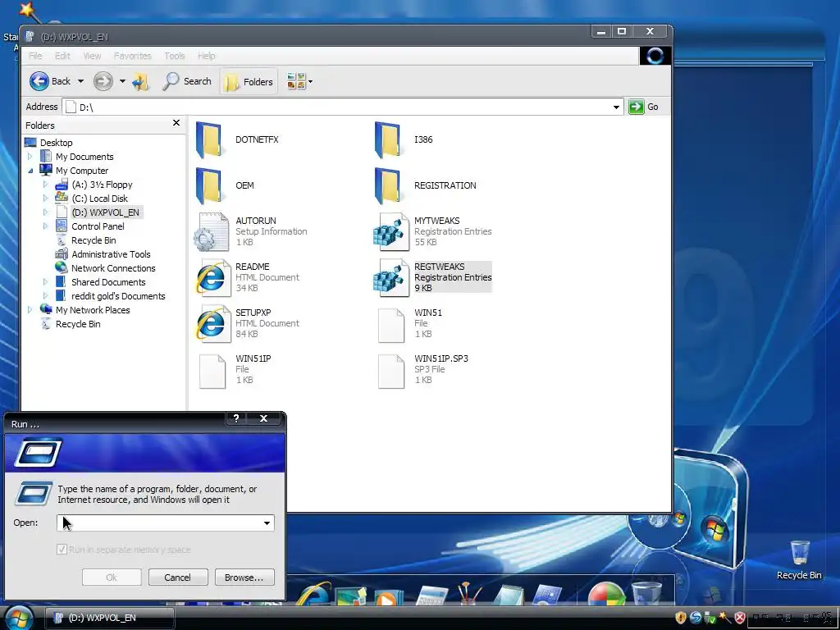
Task: Expand (A:) 3½ Floppy node
Action: 46,185
